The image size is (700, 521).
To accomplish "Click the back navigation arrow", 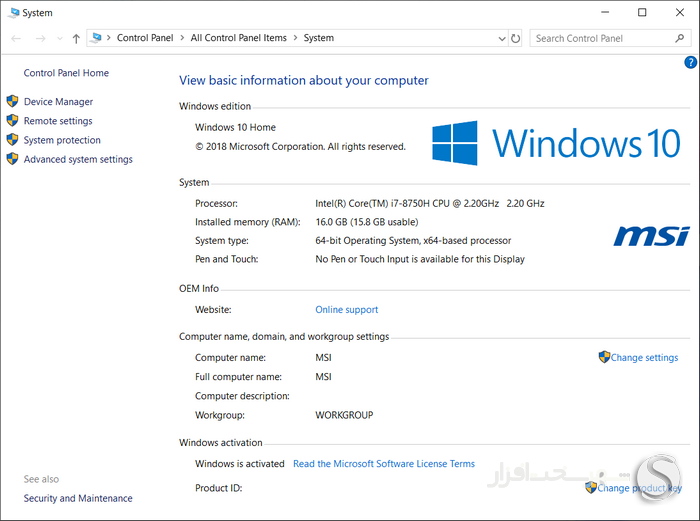I will [x=16, y=38].
